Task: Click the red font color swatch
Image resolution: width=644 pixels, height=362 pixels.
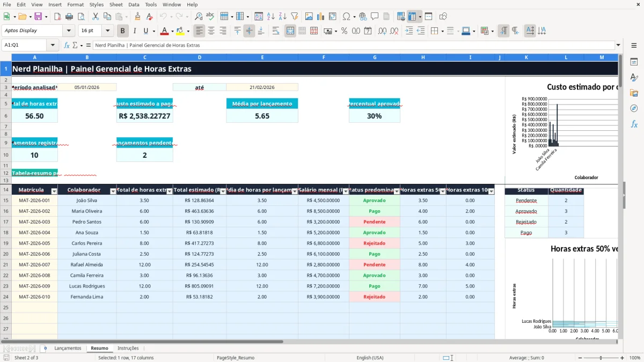Action: tap(164, 31)
